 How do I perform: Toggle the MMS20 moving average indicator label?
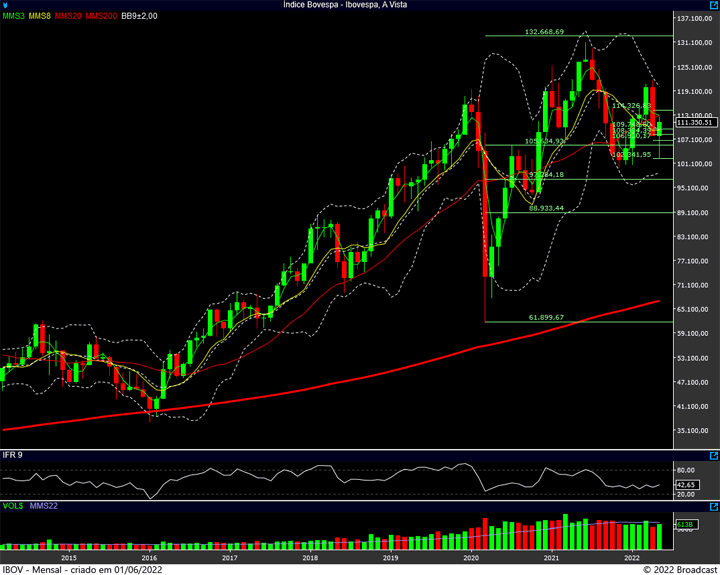(68, 17)
